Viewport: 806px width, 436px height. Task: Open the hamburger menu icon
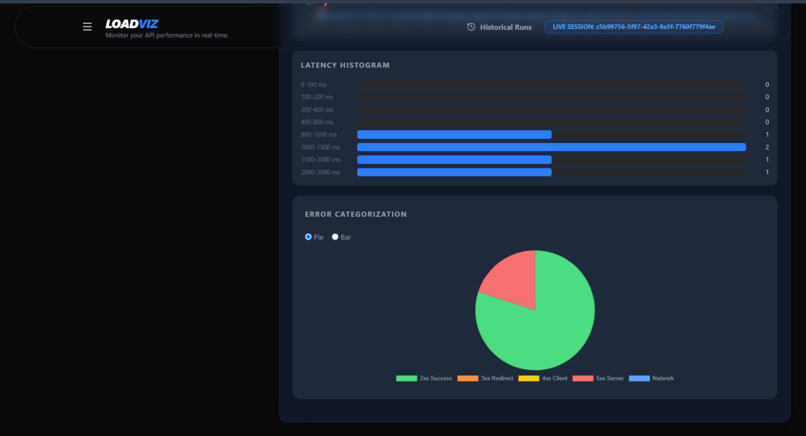point(87,26)
